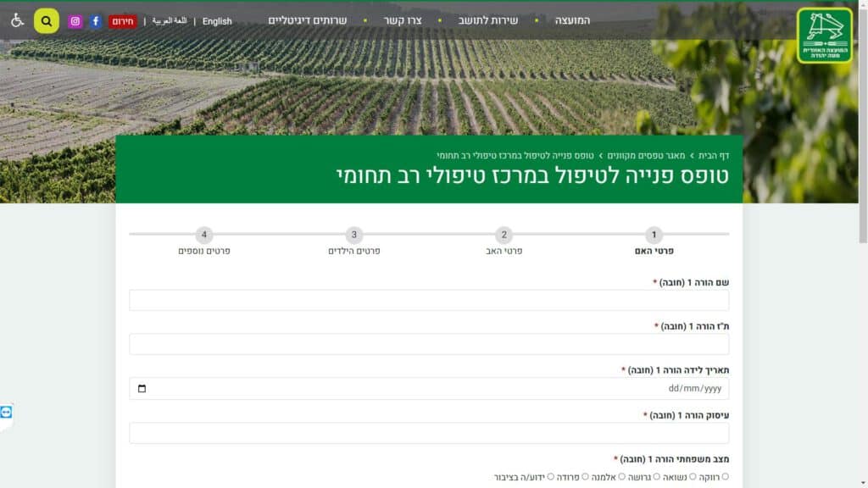The height and width of the screenshot is (488, 868).
Task: Click the שם הורה 1 input field
Action: 429,301
